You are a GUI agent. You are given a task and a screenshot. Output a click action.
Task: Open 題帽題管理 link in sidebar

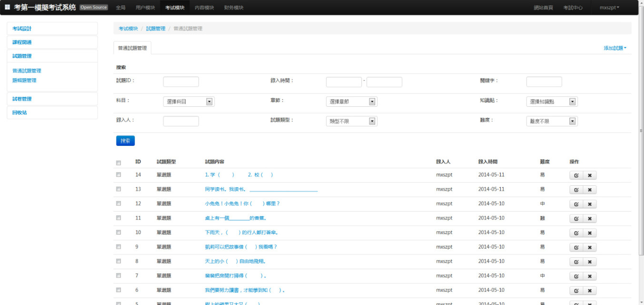pos(24,81)
